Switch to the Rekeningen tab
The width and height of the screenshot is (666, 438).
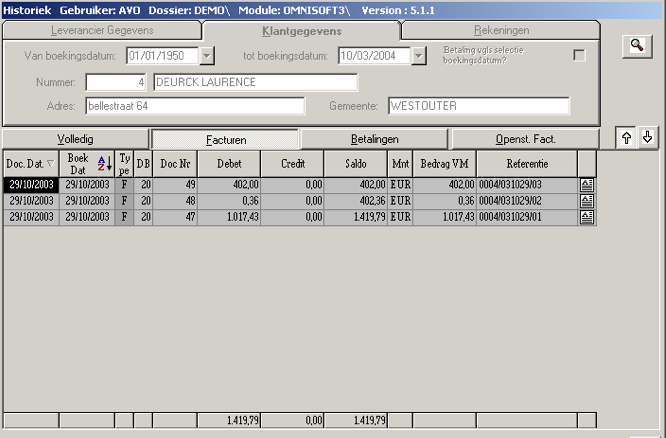[501, 31]
